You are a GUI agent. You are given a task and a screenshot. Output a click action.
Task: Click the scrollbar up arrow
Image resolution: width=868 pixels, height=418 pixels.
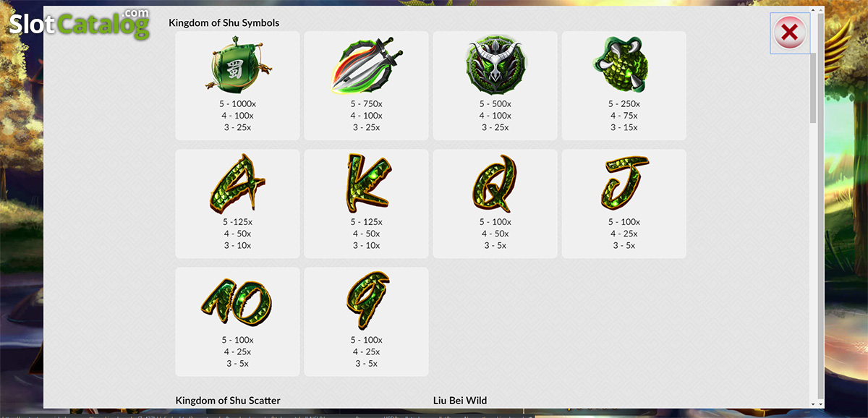point(813,12)
